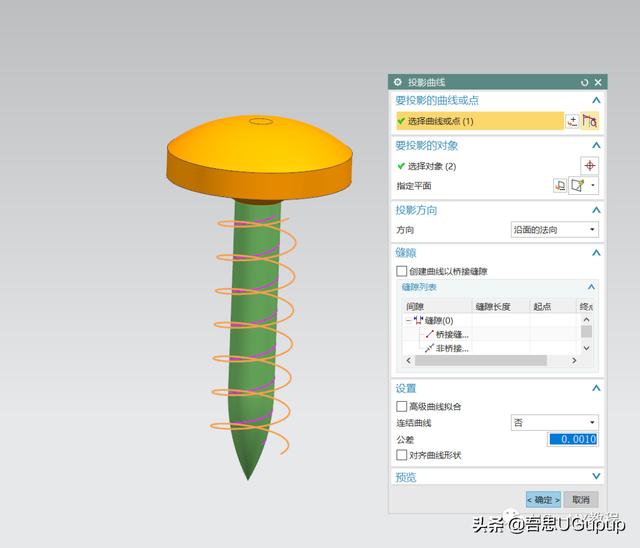Collapse the 设置 section
The width and height of the screenshot is (640, 548).
pyautogui.click(x=596, y=388)
